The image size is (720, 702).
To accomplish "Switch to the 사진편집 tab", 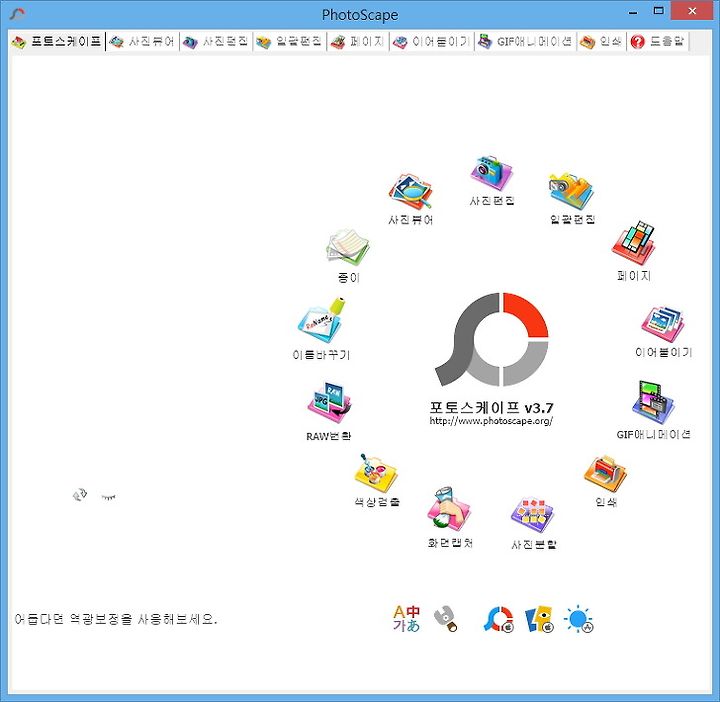I will (x=216, y=42).
